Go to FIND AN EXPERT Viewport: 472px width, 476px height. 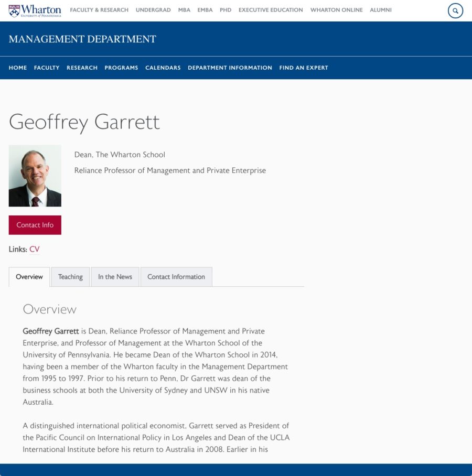pos(303,68)
